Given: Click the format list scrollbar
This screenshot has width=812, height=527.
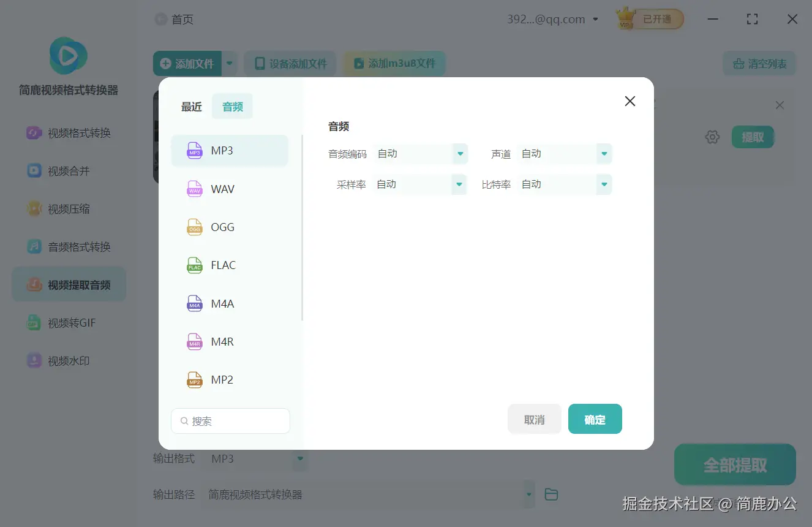Looking at the screenshot, I should click(x=303, y=228).
